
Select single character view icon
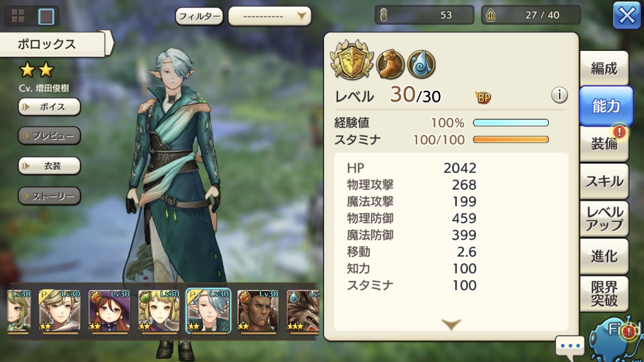tap(46, 16)
